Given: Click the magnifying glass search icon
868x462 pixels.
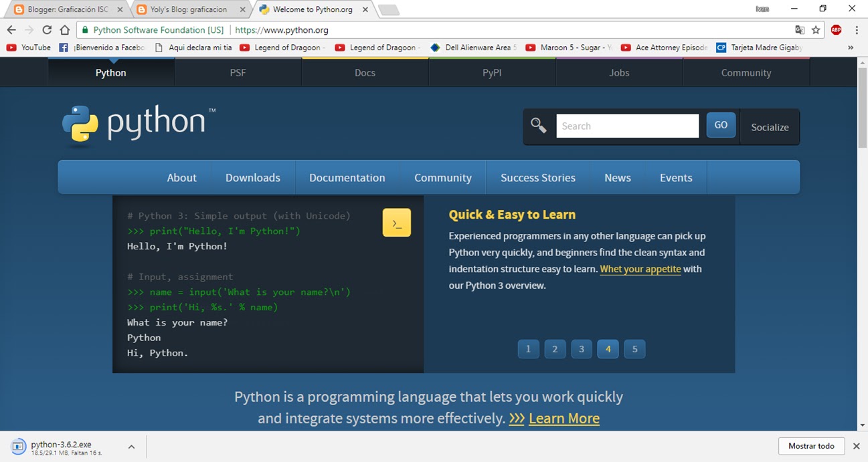Looking at the screenshot, I should [539, 126].
